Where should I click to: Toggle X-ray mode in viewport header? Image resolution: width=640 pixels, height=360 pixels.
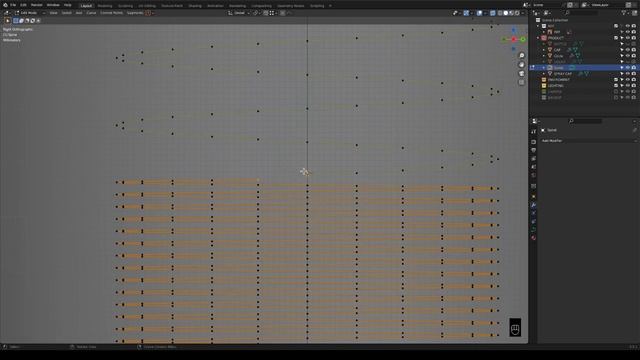click(x=493, y=13)
